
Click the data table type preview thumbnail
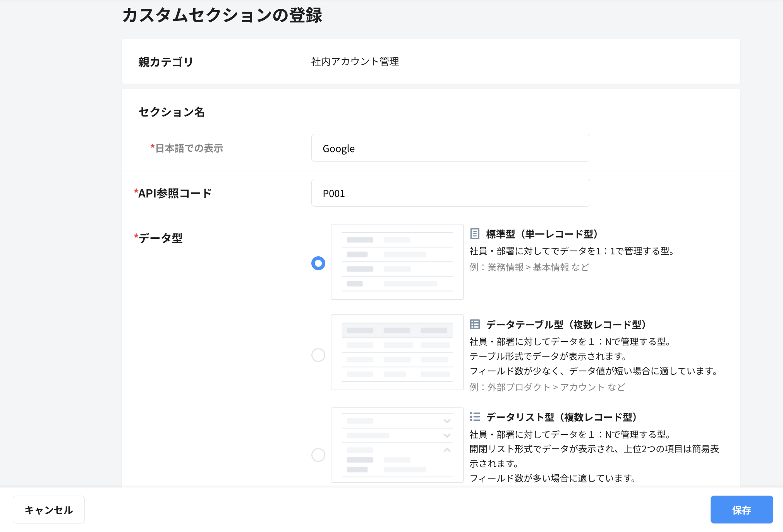click(397, 352)
